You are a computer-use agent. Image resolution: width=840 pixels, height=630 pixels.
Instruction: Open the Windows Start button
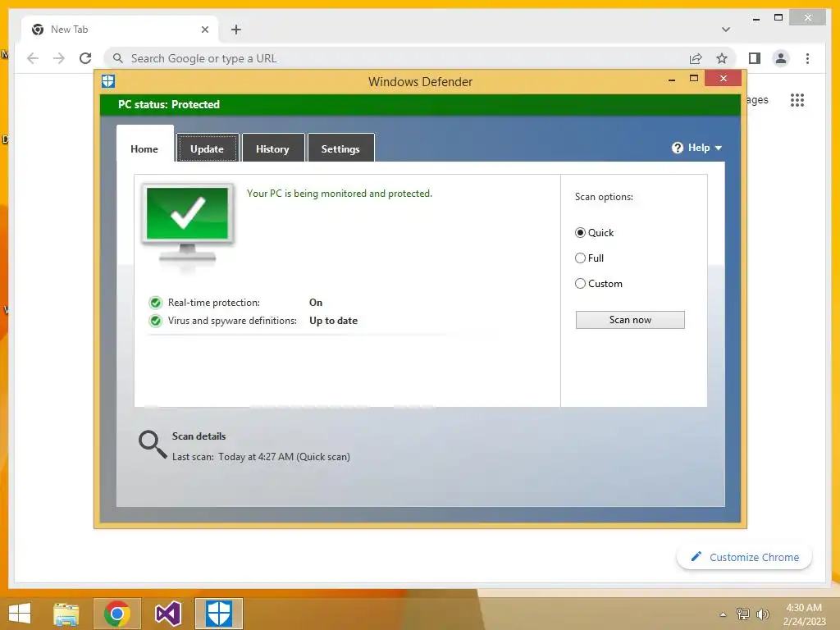coord(20,614)
